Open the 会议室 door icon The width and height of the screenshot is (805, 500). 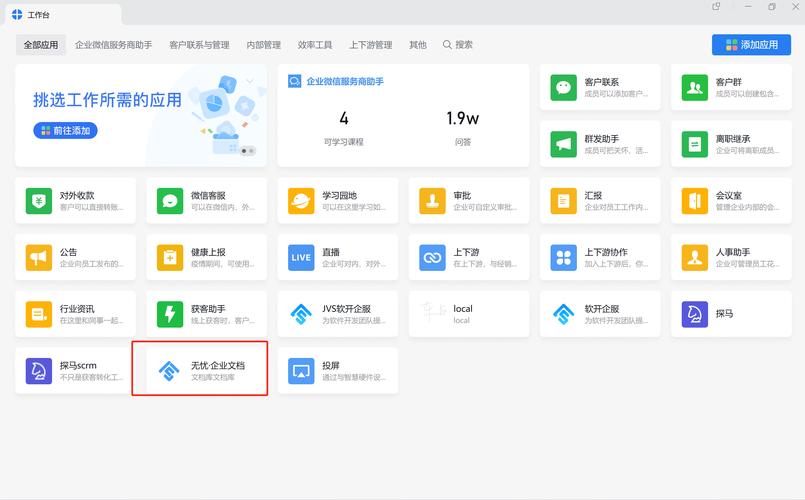[695, 201]
